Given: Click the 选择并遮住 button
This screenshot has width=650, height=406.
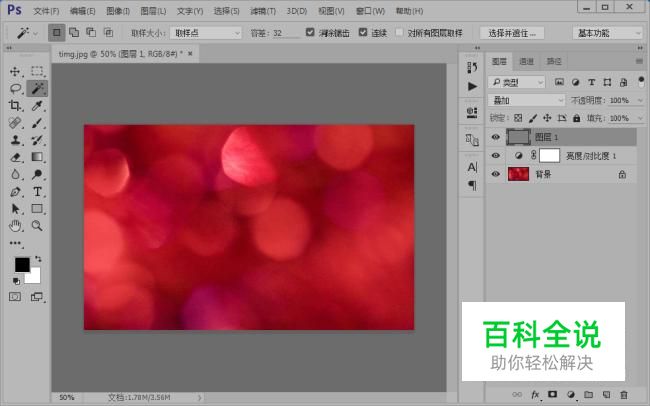Looking at the screenshot, I should [x=512, y=33].
